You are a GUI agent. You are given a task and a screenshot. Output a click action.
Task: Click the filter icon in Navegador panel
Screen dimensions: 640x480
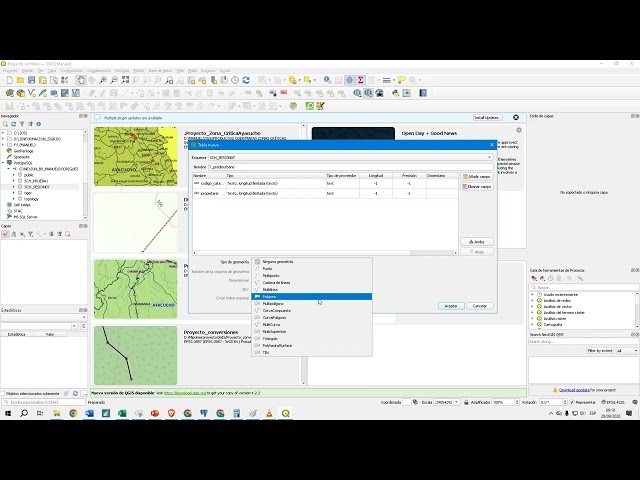pyautogui.click(x=22, y=124)
